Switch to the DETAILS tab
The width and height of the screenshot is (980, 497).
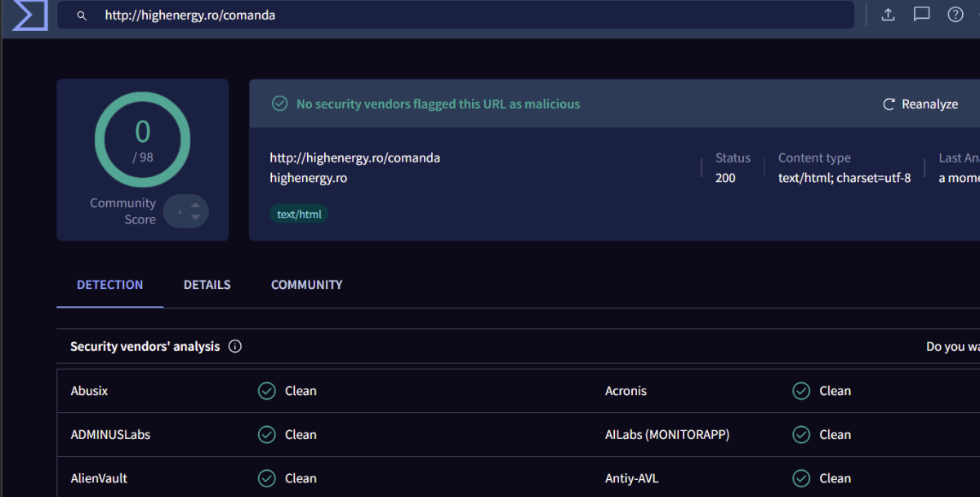pyautogui.click(x=207, y=285)
